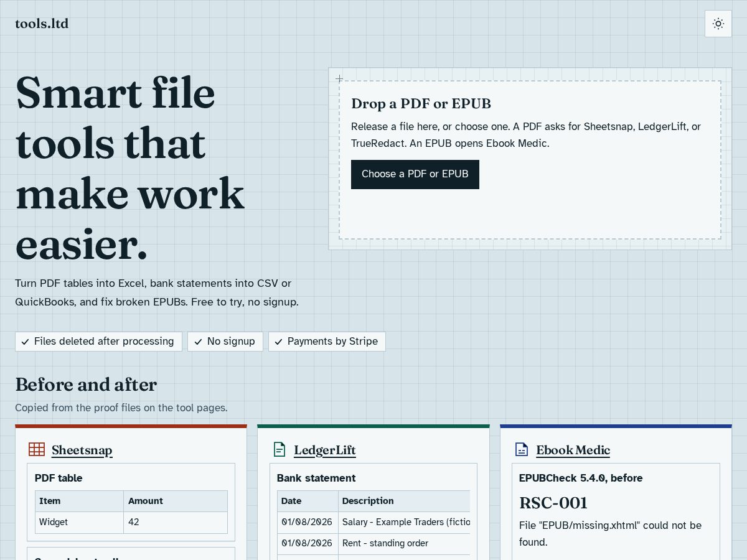The width and height of the screenshot is (747, 560).
Task: Open the LedgerLift tool link
Action: [x=325, y=450]
